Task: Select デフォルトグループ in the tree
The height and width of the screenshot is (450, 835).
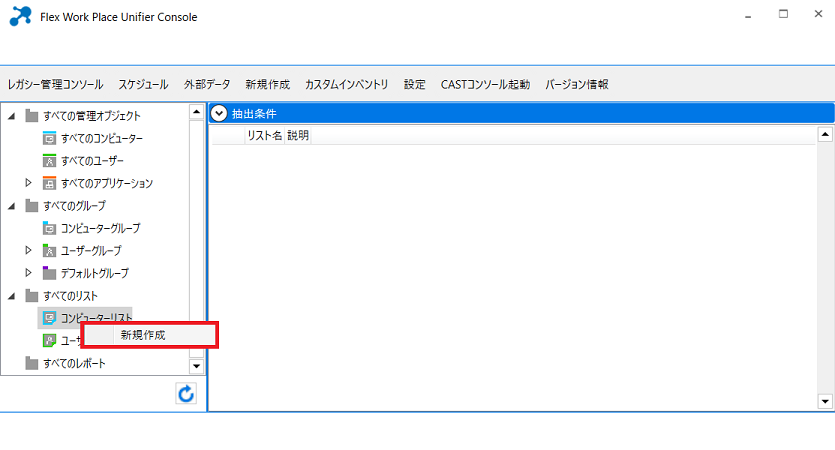Action: [x=95, y=273]
